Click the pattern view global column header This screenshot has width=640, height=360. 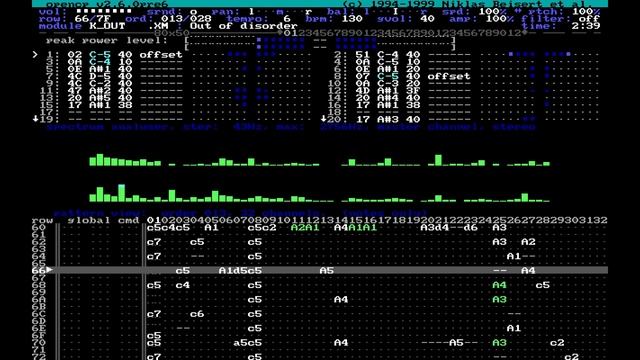(x=89, y=220)
